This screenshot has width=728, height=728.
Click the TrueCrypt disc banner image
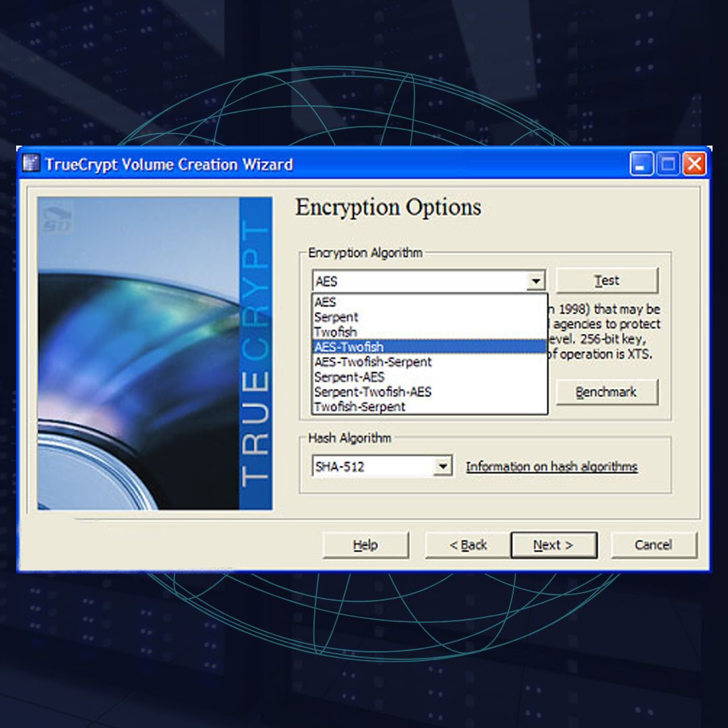154,353
